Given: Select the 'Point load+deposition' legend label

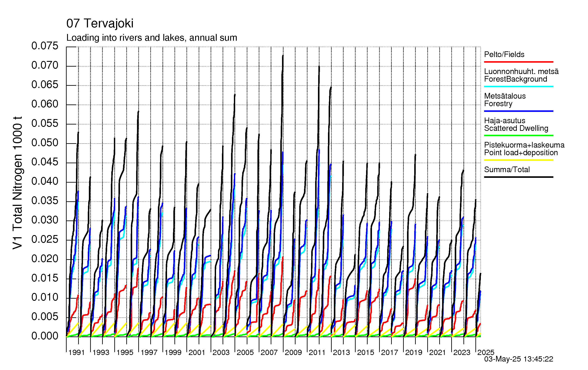Looking at the screenshot, I should [521, 153].
